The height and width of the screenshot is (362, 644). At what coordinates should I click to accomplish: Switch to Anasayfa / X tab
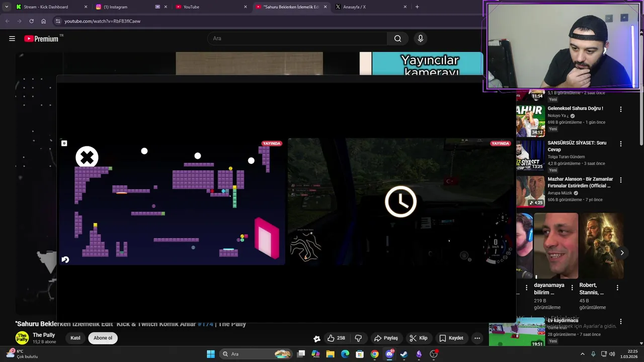point(371,7)
